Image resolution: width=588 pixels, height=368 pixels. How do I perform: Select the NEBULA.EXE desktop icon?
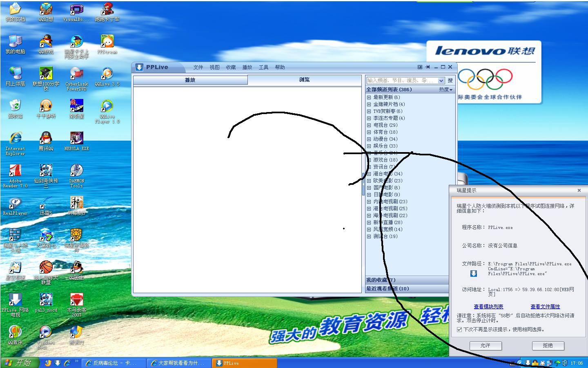point(76,141)
